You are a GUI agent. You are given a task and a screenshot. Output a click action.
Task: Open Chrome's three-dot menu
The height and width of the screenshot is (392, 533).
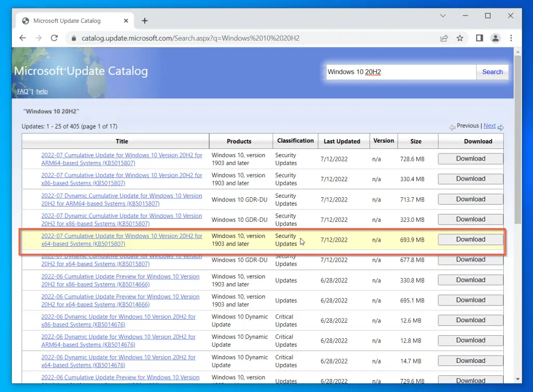[511, 38]
